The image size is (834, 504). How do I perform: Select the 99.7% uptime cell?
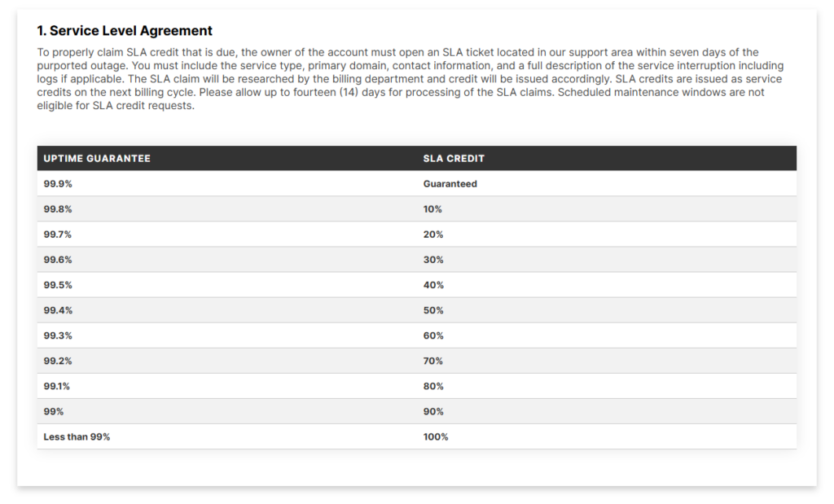[x=58, y=234]
